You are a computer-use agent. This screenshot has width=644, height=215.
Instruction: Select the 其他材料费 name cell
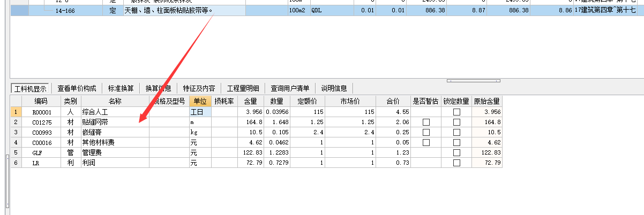(115, 142)
